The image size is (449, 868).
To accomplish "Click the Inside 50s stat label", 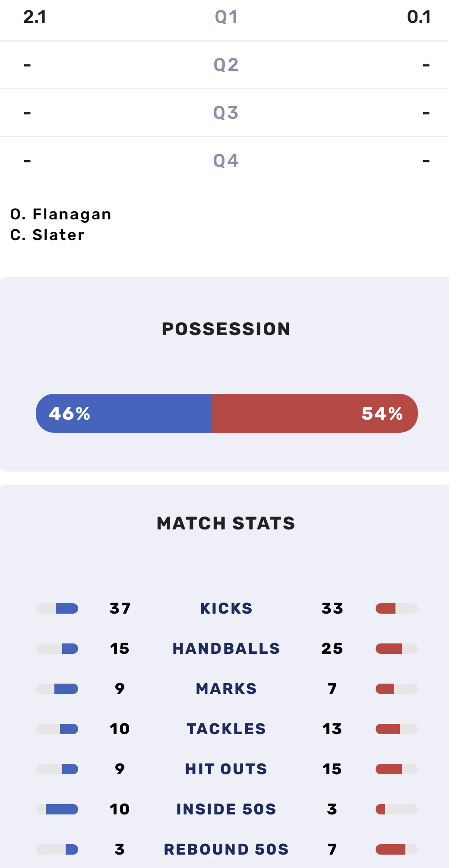I will [x=226, y=809].
